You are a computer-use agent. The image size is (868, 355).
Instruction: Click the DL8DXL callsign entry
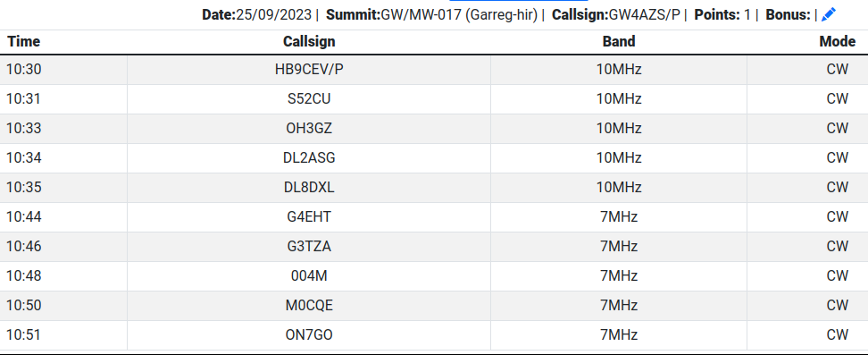(309, 188)
